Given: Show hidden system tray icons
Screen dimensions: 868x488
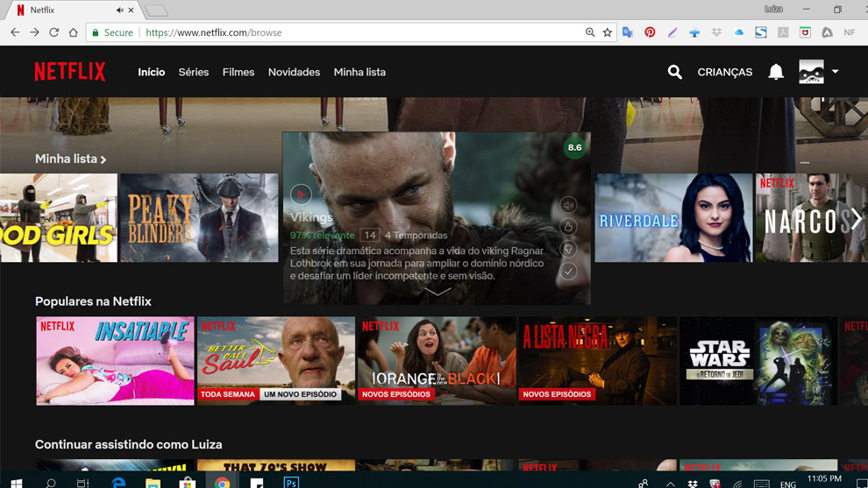Looking at the screenshot, I should [x=671, y=484].
